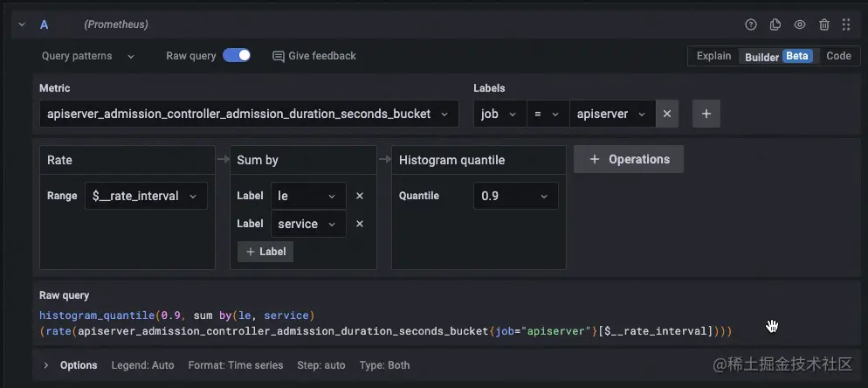Screen dimensions: 868x388
Task: Click the Sum by operation header
Action: (303, 160)
